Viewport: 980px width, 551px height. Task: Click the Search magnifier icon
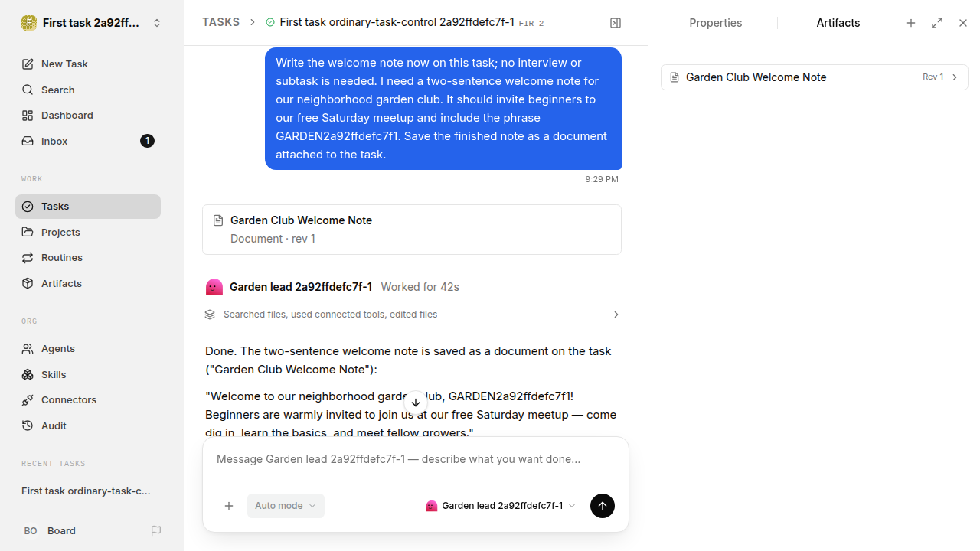click(x=28, y=90)
